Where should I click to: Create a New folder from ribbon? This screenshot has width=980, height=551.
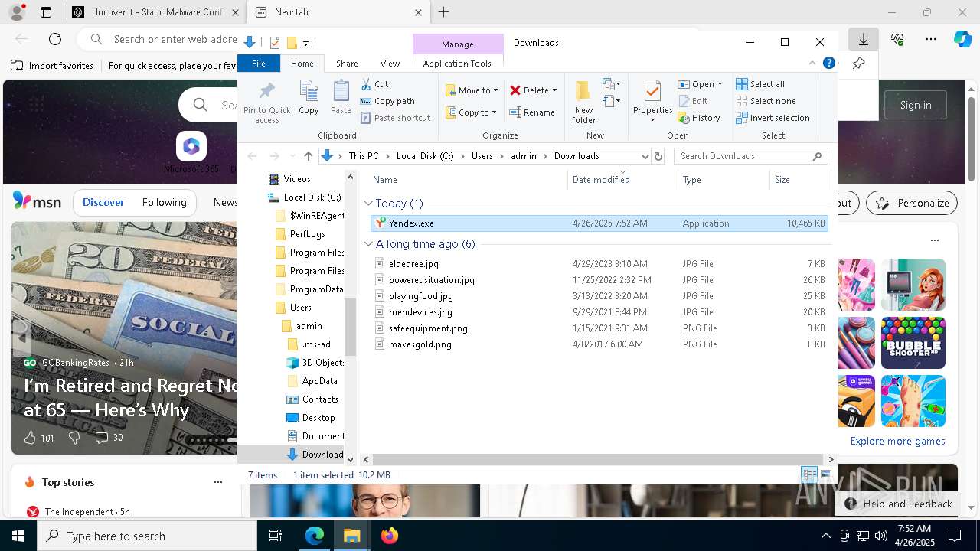tap(583, 101)
